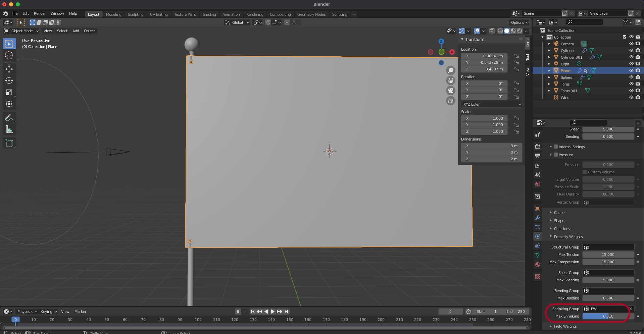Disable the Sphere object in renders
The image size is (644, 334).
638,77
